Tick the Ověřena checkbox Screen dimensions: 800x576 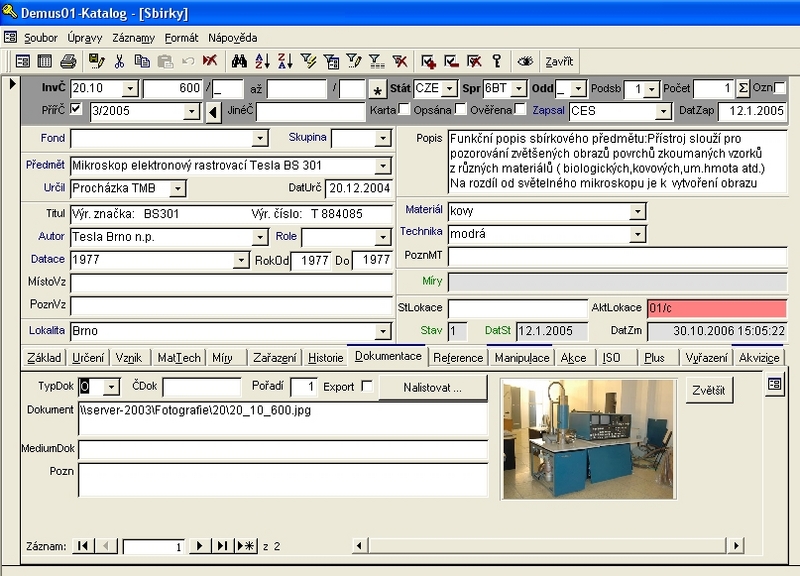click(x=520, y=109)
